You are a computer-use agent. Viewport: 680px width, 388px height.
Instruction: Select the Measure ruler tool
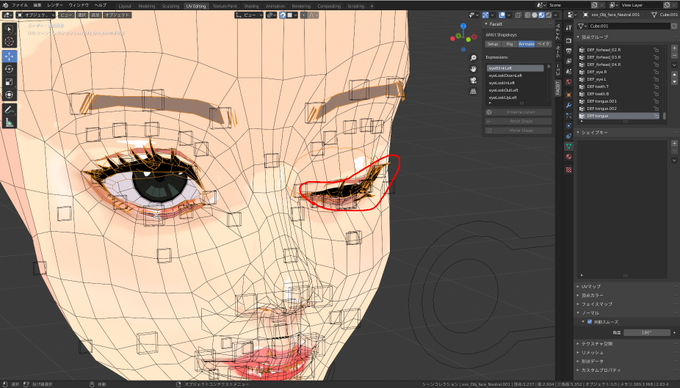tap(9, 123)
